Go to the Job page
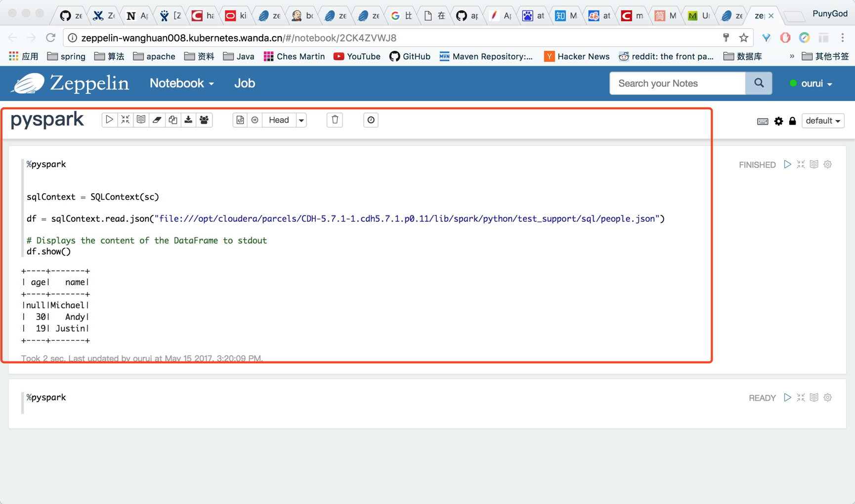Viewport: 855px width, 504px height. [x=244, y=84]
